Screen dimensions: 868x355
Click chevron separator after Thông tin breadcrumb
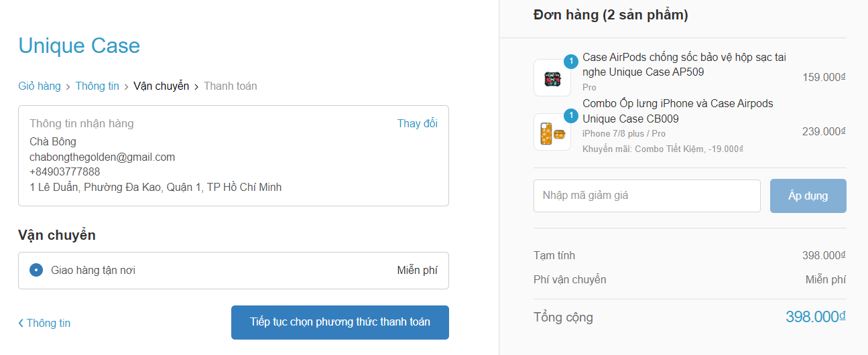point(127,86)
